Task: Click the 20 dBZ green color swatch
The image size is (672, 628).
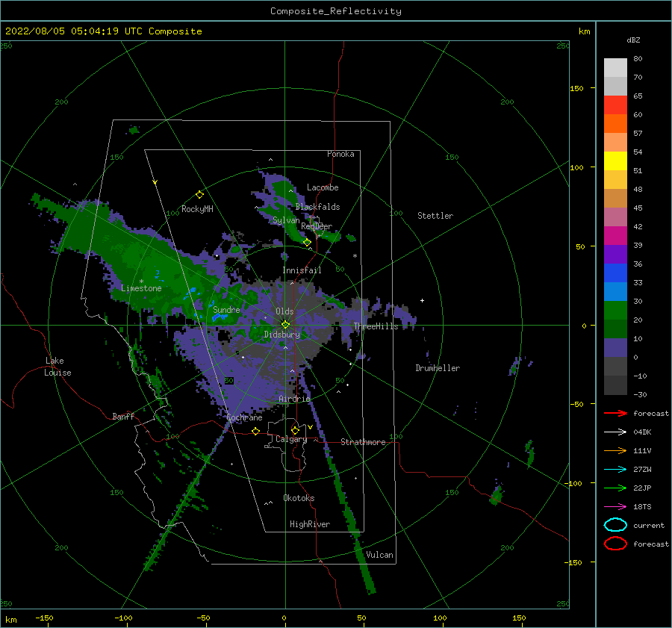Action: pos(615,311)
